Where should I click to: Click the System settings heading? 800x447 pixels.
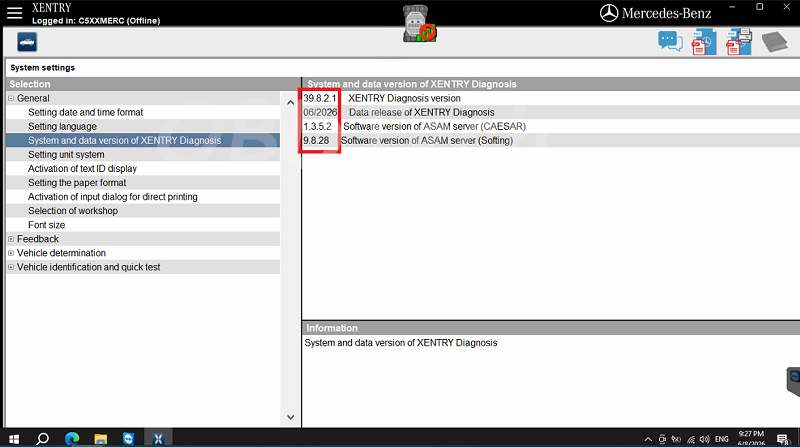[42, 67]
